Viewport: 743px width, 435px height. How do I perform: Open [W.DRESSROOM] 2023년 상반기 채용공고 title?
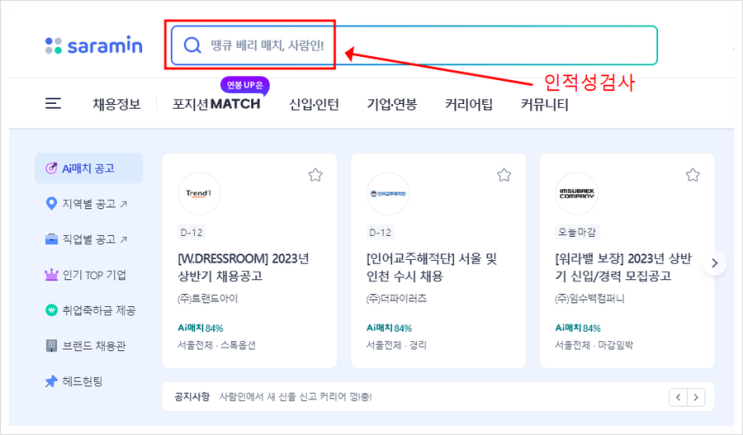(243, 267)
